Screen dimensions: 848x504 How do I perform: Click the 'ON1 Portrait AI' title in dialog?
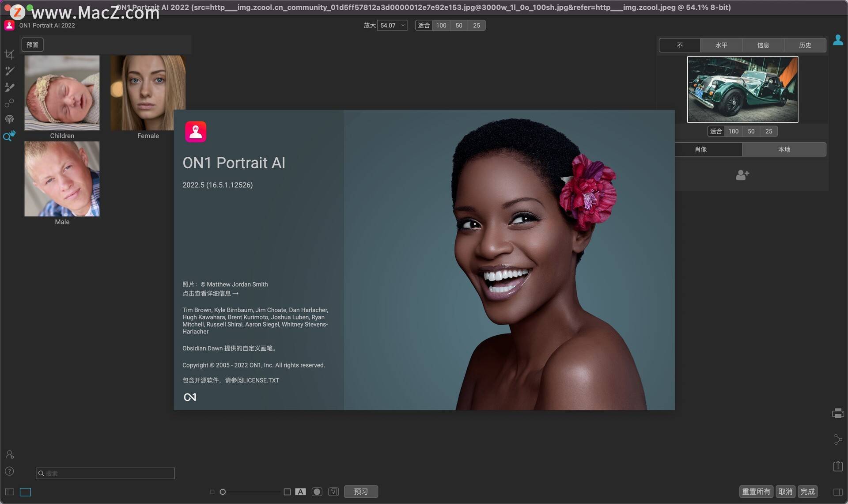[234, 163]
